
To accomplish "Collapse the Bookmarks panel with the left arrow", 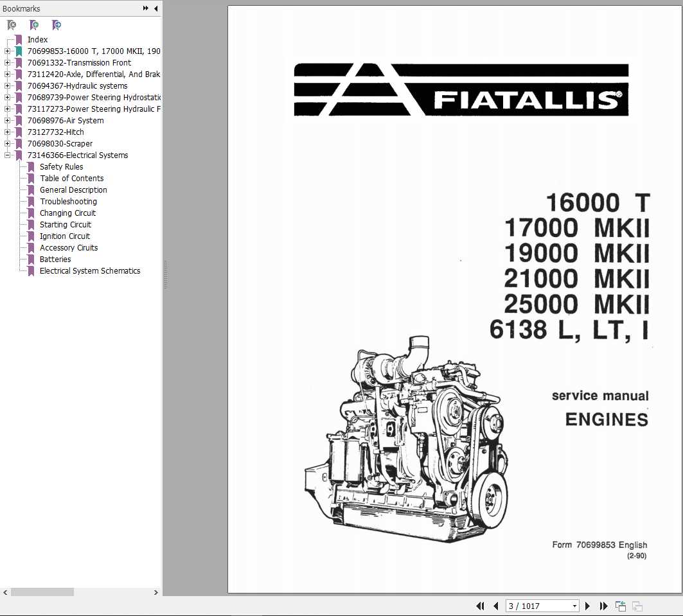I will [x=155, y=8].
